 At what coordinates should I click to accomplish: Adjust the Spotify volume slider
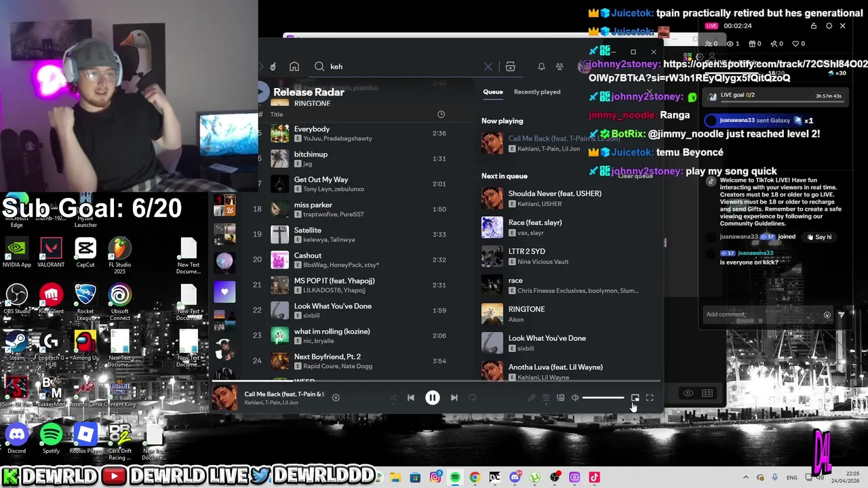tap(603, 398)
